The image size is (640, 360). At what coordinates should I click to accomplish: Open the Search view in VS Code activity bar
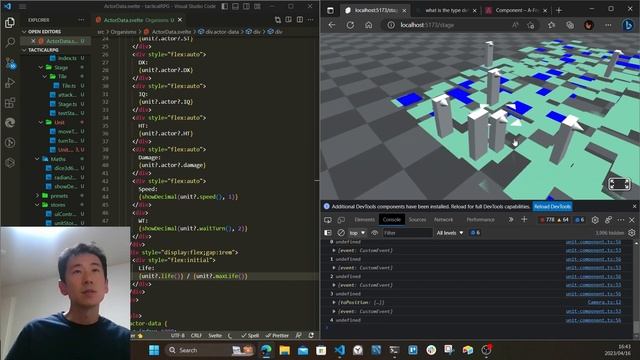point(10,42)
